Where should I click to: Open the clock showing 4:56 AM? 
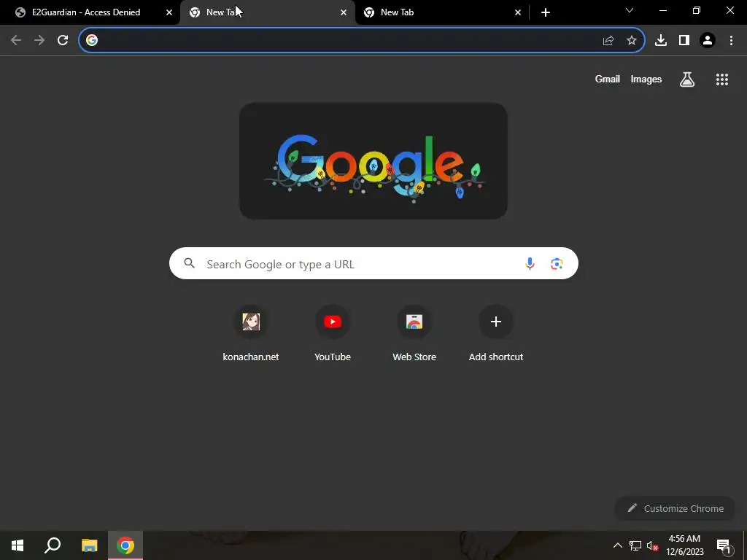pos(684,545)
